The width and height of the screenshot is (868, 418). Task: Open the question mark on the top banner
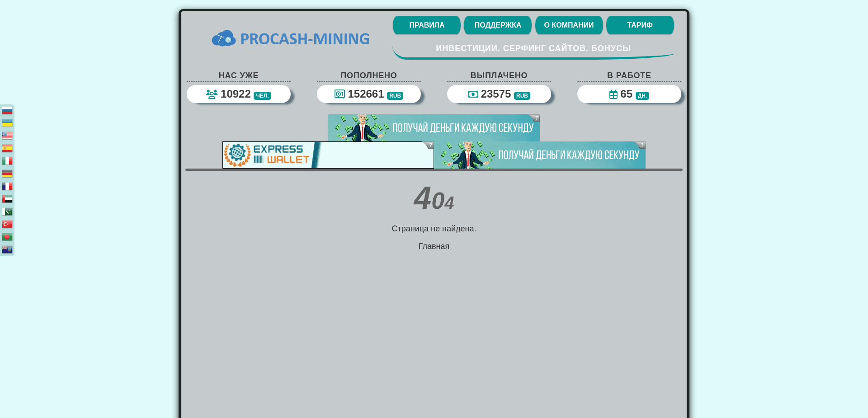[536, 118]
